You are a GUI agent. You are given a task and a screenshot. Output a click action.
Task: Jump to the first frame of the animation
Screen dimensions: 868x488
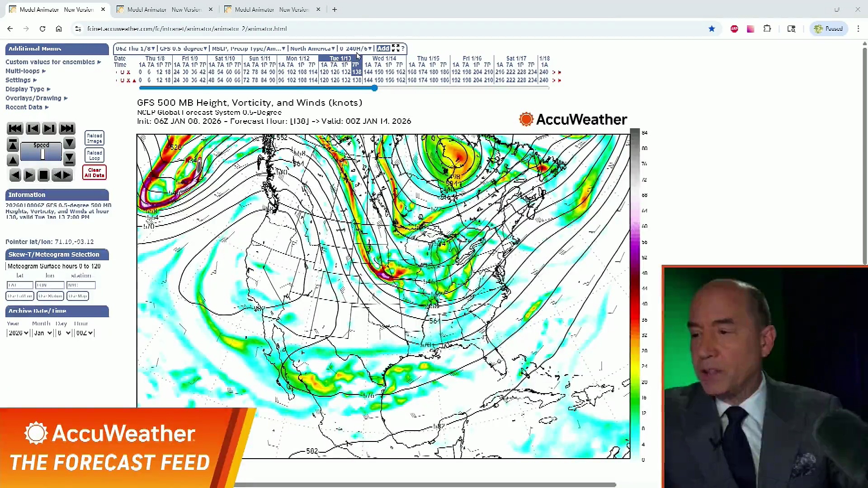pos(15,129)
